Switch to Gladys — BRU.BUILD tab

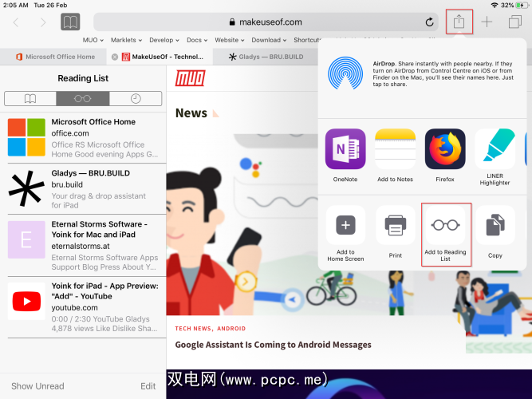tap(266, 57)
